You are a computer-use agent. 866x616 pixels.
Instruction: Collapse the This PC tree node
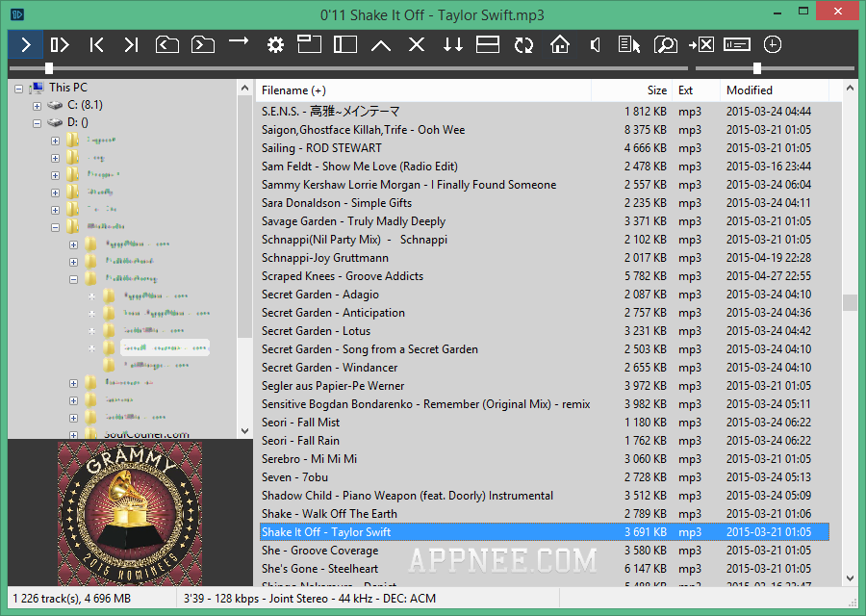19,89
